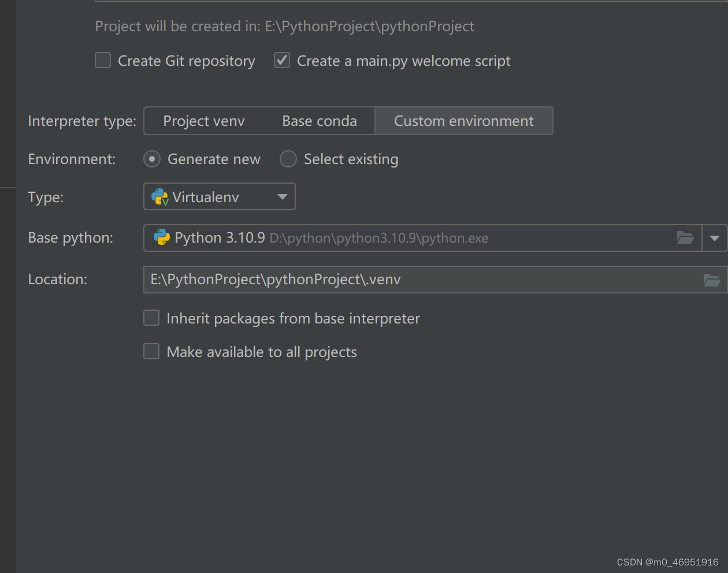
Task: Switch to the Project venv tab
Action: pyautogui.click(x=204, y=121)
